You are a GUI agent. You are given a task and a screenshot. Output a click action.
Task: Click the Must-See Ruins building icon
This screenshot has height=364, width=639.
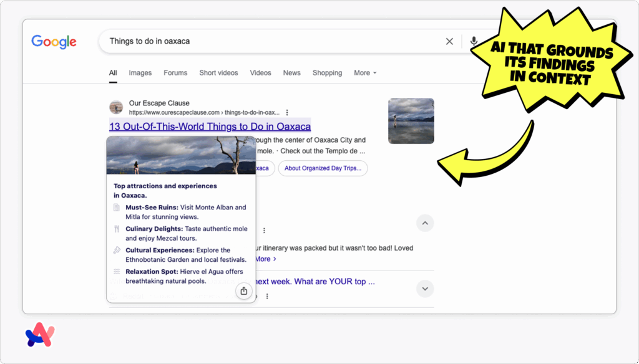[x=117, y=208]
